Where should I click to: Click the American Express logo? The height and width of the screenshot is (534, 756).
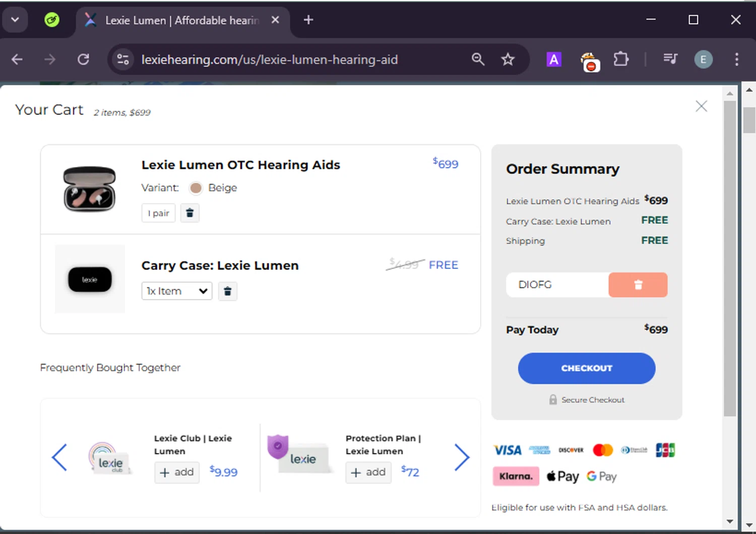point(539,450)
